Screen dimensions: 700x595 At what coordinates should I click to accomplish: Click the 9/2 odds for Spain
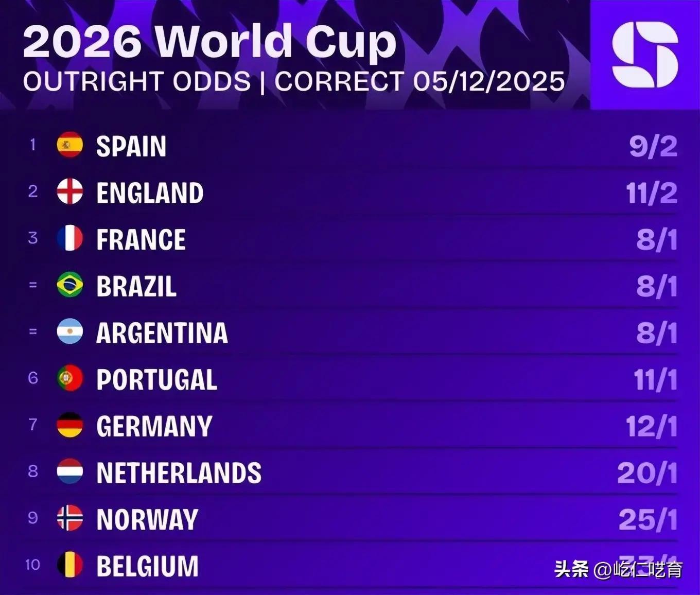click(653, 147)
